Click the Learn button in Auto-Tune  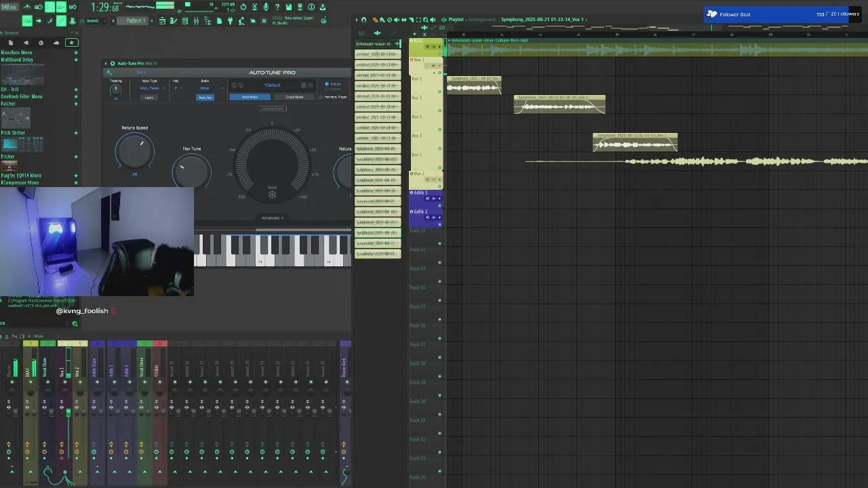tap(149, 98)
